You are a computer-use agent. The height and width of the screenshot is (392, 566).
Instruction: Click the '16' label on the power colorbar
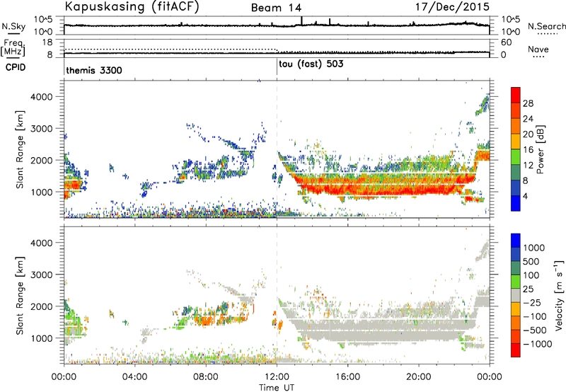tap(528, 150)
